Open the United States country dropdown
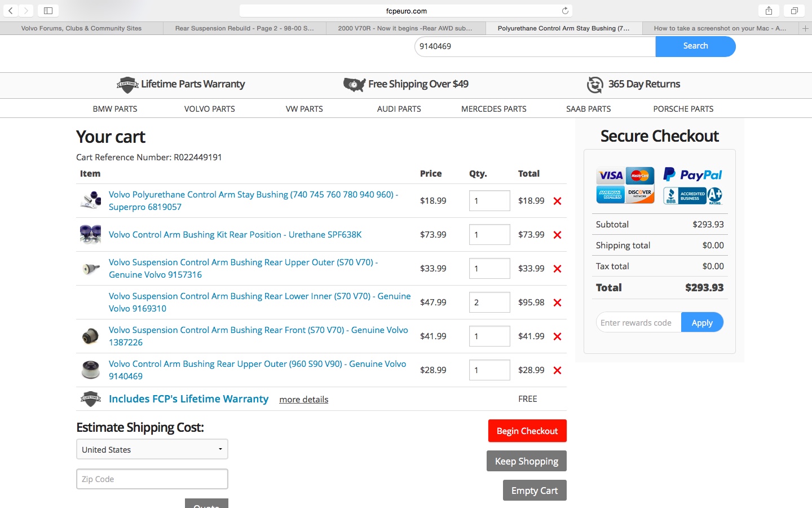The image size is (812, 508). click(x=152, y=449)
